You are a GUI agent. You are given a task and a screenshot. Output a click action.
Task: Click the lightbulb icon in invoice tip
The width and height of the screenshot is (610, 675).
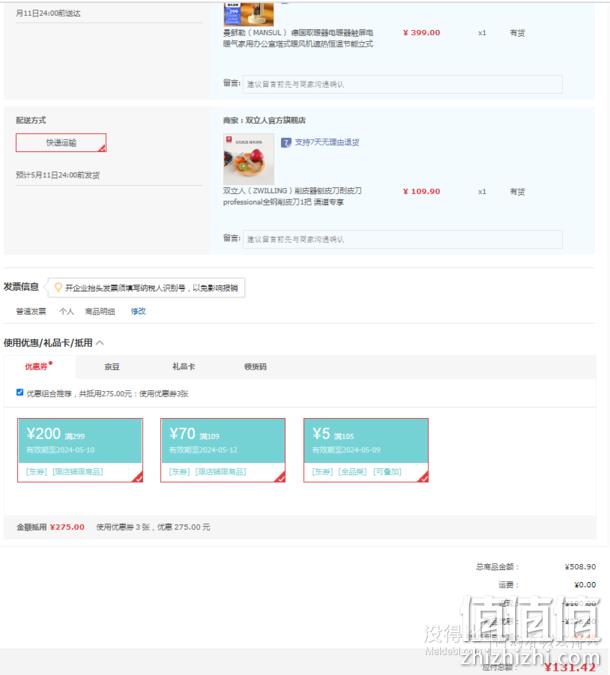click(x=58, y=287)
